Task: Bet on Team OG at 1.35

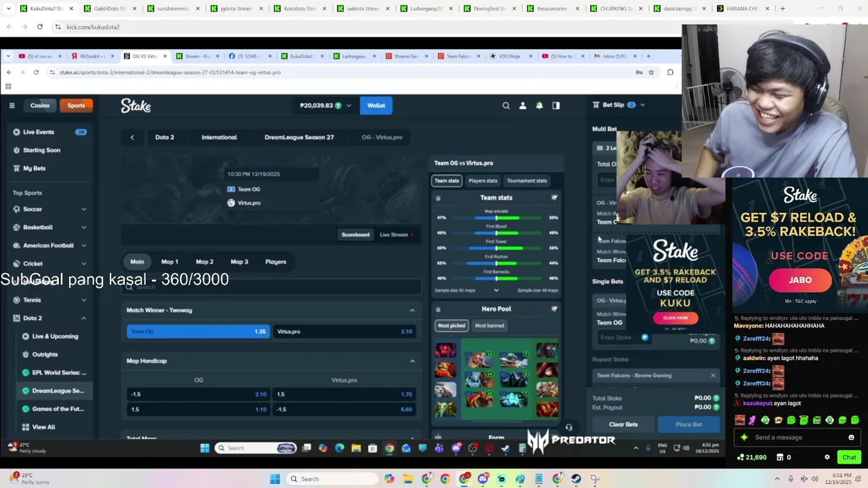Action: pyautogui.click(x=197, y=331)
